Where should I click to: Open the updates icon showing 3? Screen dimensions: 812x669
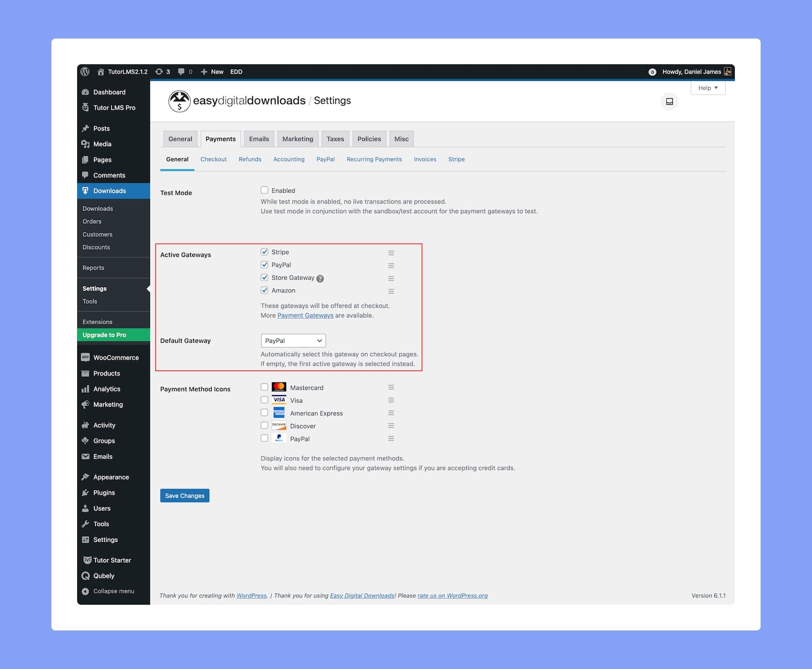tap(159, 72)
